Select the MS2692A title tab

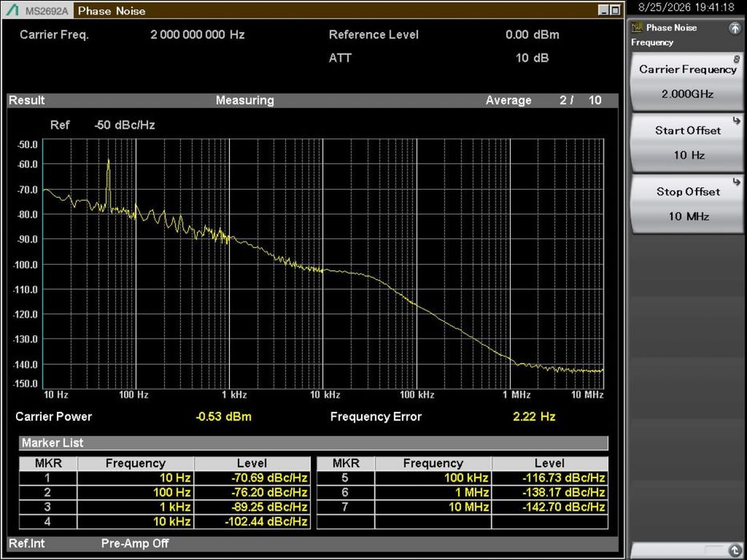pos(38,10)
